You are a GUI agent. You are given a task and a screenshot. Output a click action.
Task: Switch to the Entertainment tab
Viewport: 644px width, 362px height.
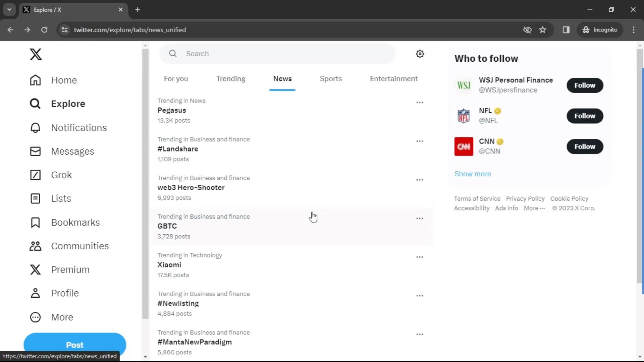point(394,79)
